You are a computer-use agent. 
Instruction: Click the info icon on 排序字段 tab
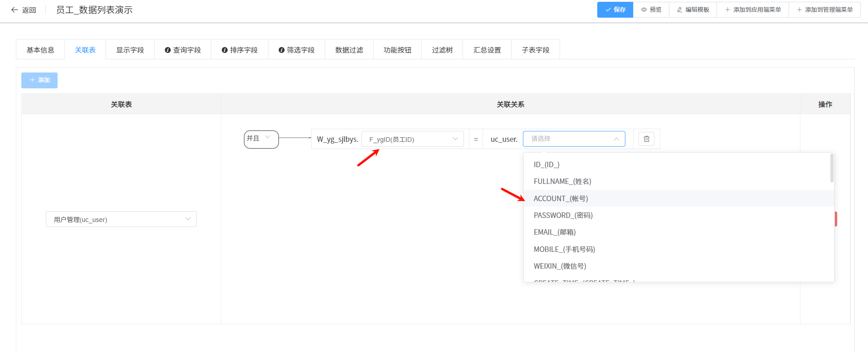pos(224,50)
